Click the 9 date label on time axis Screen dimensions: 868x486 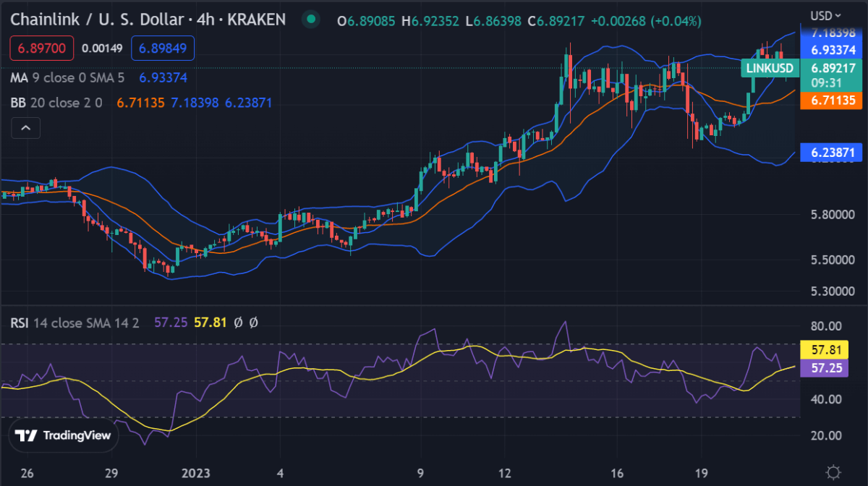[x=420, y=473]
